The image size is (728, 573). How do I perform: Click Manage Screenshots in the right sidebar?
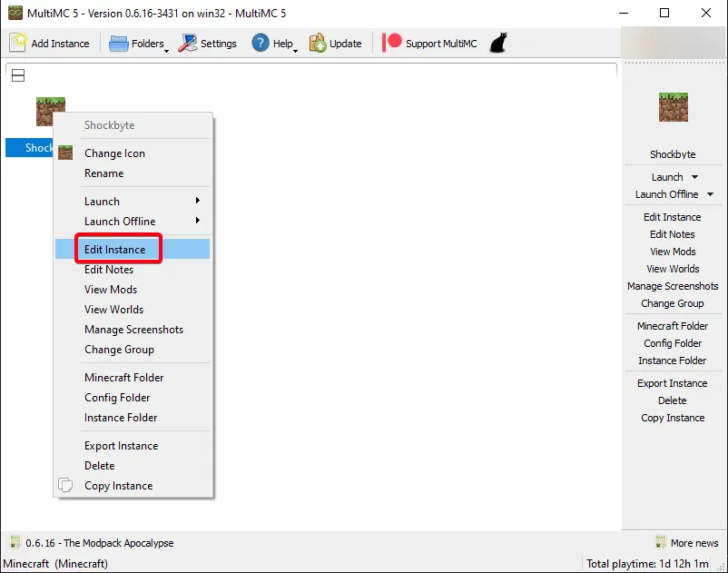(673, 286)
